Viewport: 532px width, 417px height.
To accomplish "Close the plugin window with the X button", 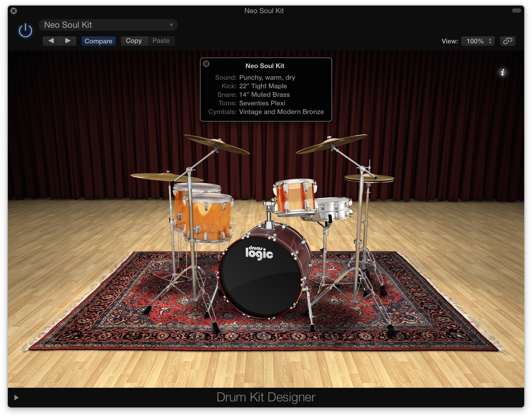I will tap(14, 11).
